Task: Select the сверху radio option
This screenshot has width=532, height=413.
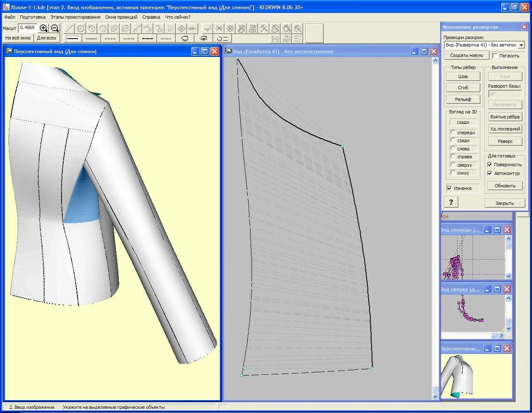Action: (453, 165)
